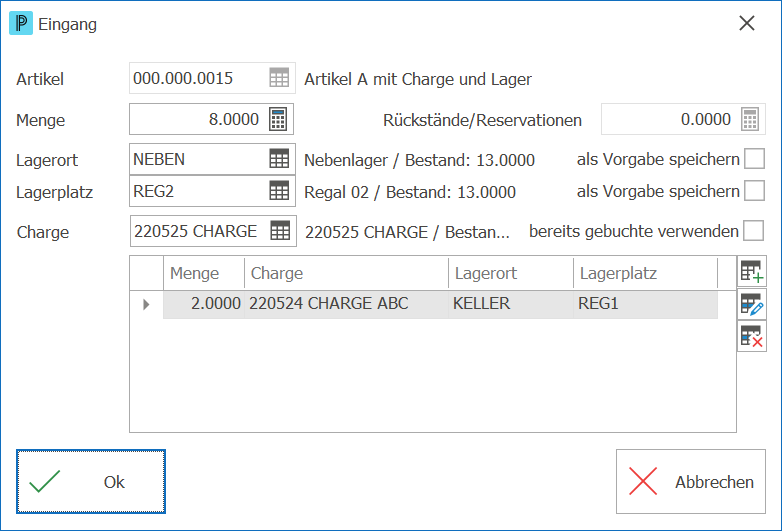Click the Abbrechen button
Image resolution: width=782 pixels, height=531 pixels.
pyautogui.click(x=691, y=482)
